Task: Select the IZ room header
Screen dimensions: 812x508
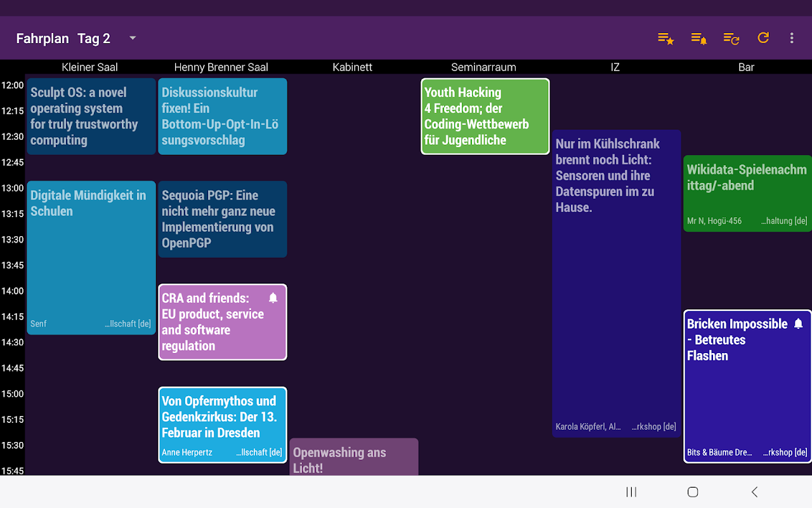Action: pyautogui.click(x=615, y=67)
